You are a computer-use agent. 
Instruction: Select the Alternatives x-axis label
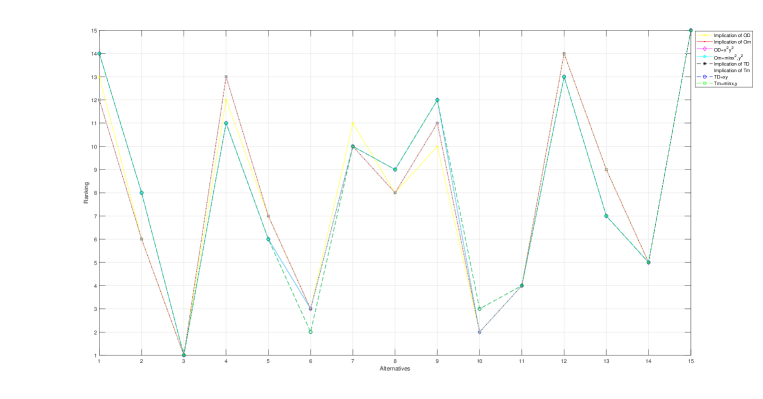395,369
